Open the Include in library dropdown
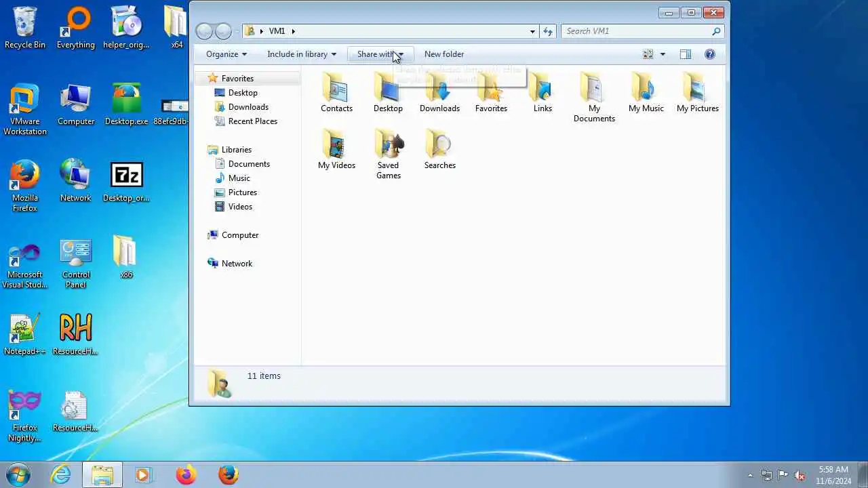Viewport: 868px width, 488px height. pyautogui.click(x=302, y=54)
